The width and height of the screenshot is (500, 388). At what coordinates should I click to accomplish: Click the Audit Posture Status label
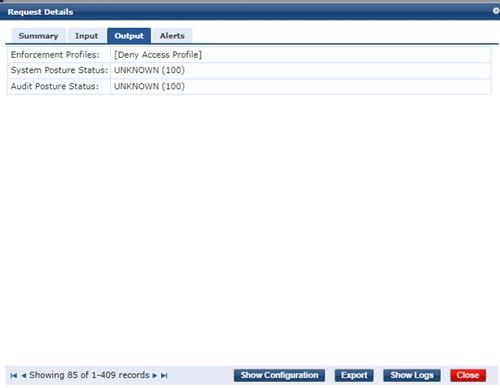pyautogui.click(x=55, y=86)
